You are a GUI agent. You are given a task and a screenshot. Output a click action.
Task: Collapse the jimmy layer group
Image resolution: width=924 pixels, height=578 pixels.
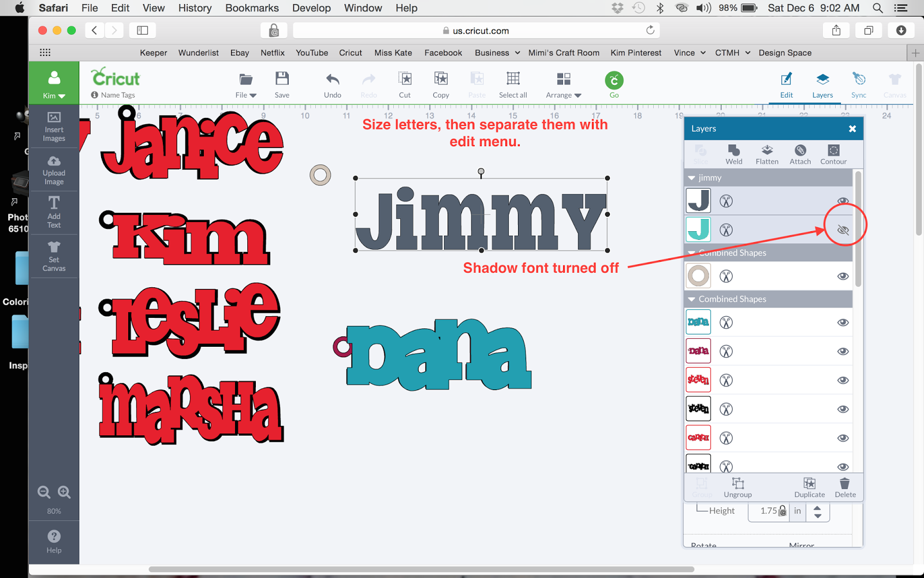[x=691, y=177]
